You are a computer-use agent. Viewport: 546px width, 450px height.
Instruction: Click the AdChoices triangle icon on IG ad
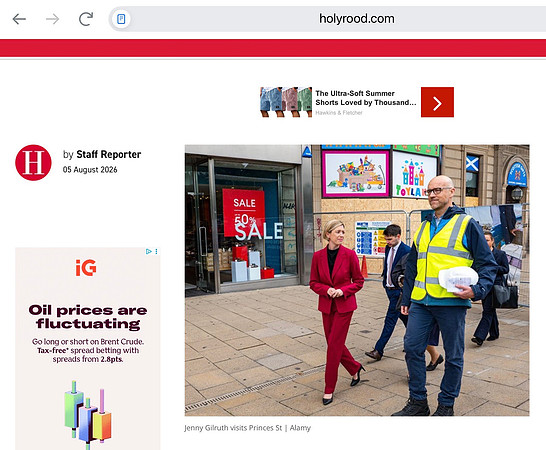(x=149, y=251)
